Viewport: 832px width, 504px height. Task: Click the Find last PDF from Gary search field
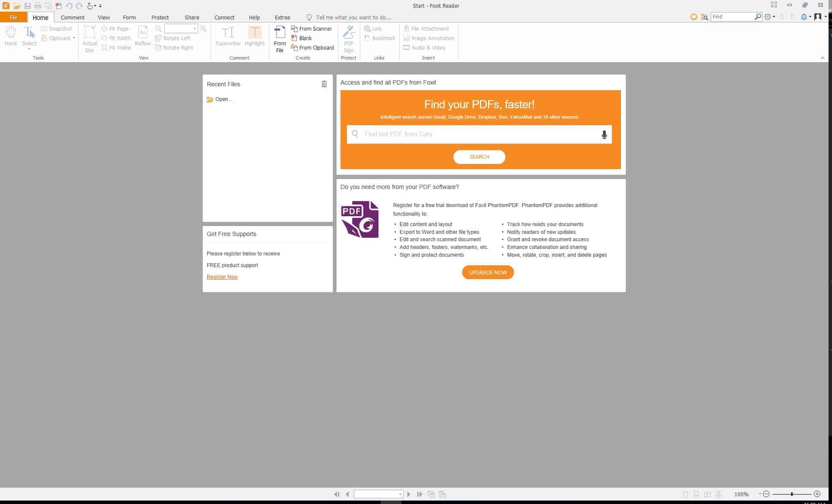479,135
